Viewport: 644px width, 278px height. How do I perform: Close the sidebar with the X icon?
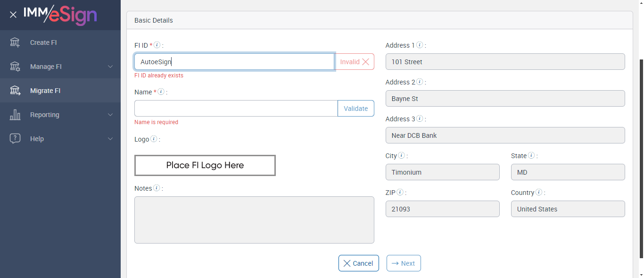(13, 15)
